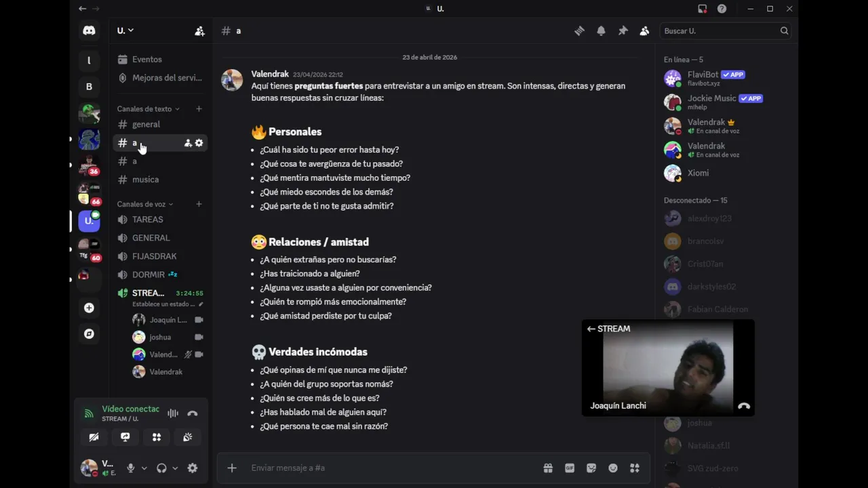Screen dimensions: 868x488
Task: Join the FIJASDRAK voice channel
Action: tap(160, 256)
